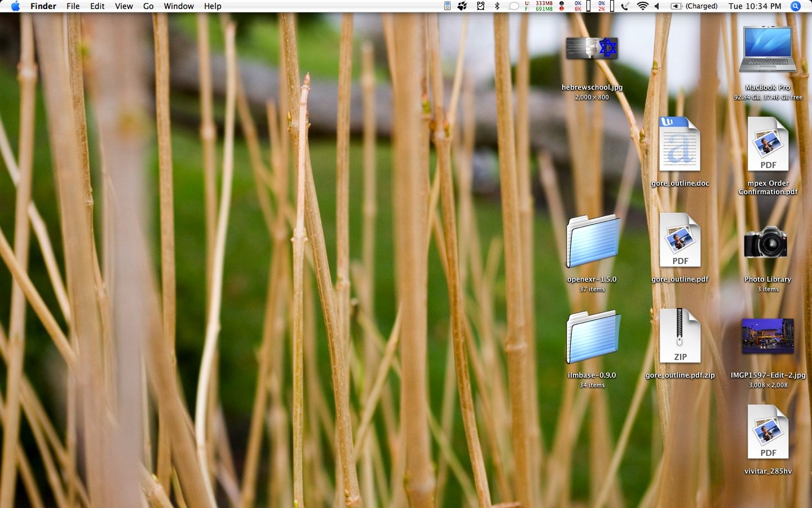Select the hebrewschool.jpg image icon
The height and width of the screenshot is (508, 812).
coord(592,49)
